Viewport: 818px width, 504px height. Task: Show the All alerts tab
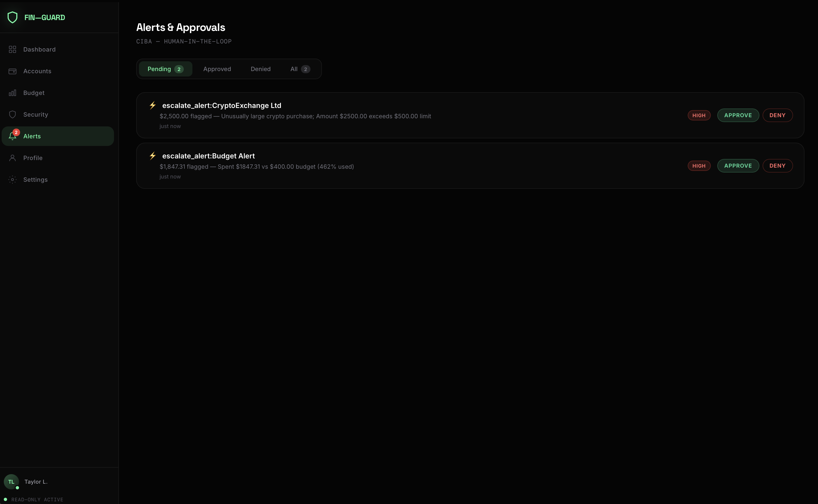pos(300,69)
